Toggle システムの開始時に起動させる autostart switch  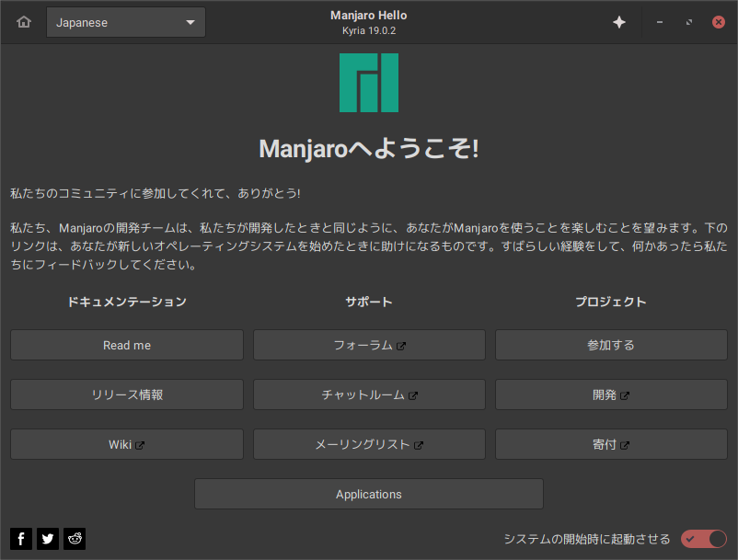704,539
